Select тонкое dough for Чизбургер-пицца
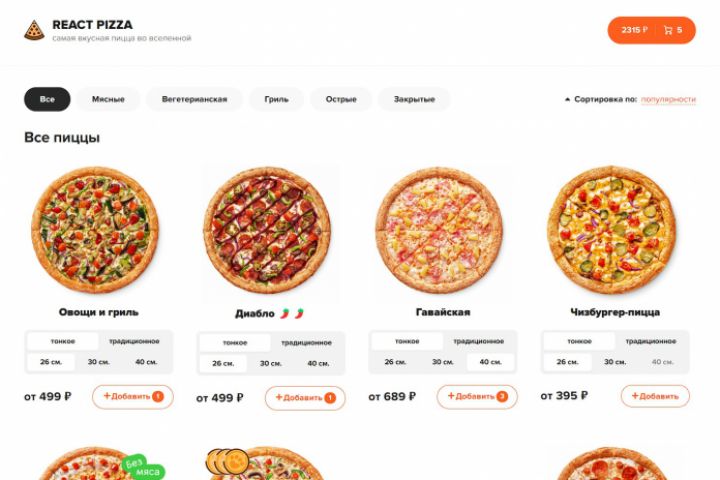 579,341
